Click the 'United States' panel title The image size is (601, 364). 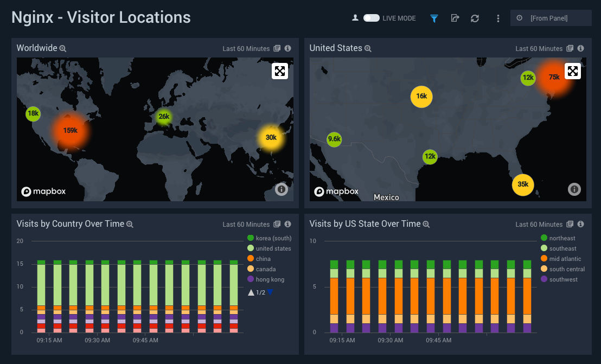pos(336,48)
